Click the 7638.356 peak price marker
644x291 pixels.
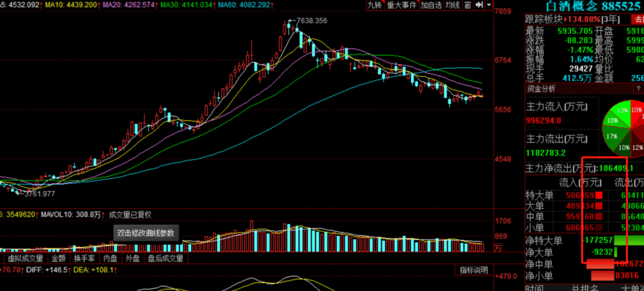(x=311, y=20)
